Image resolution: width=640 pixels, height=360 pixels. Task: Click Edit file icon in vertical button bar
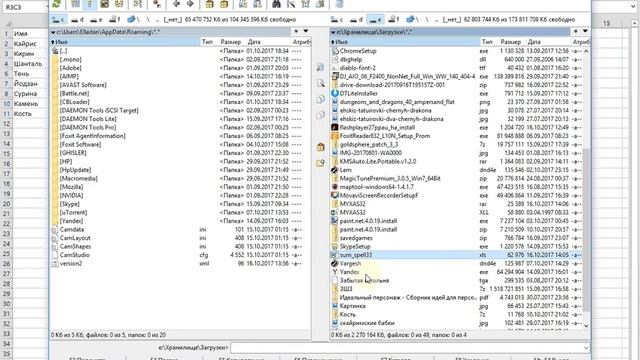tap(320, 83)
